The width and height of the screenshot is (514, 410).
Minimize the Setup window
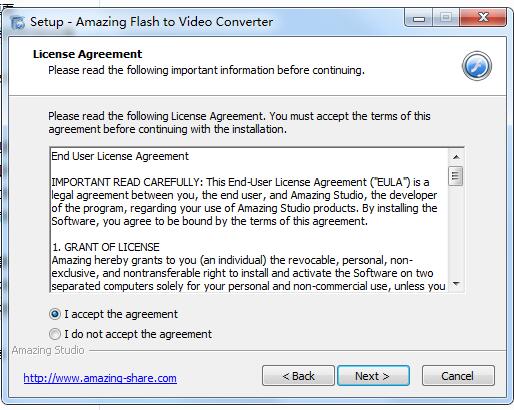419,17
